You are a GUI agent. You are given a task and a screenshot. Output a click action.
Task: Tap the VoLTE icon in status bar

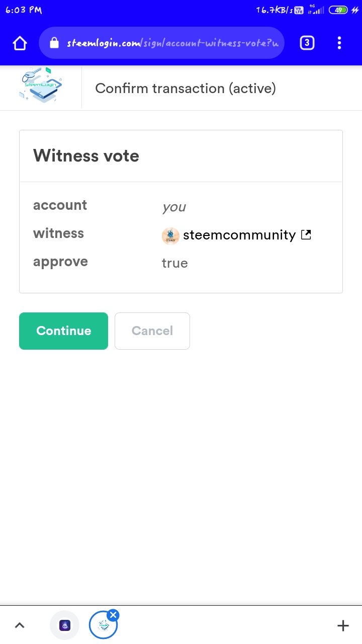(x=299, y=10)
